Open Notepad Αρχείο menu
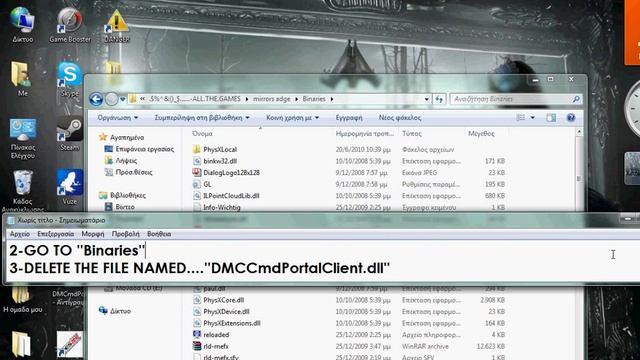 coord(20,234)
